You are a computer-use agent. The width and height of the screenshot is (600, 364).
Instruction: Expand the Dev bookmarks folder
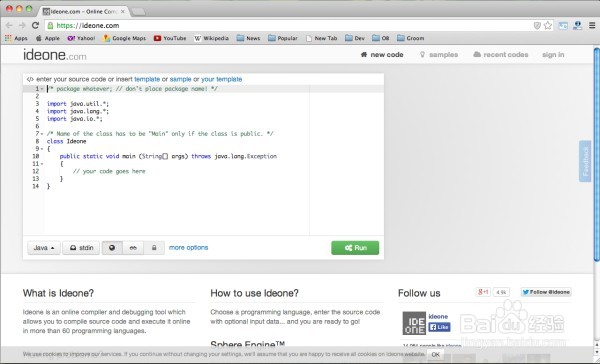point(355,38)
